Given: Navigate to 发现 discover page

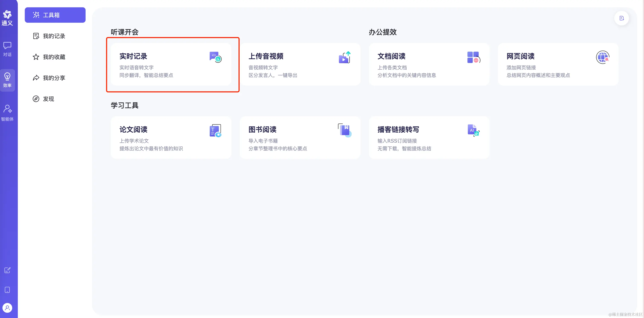Looking at the screenshot, I should 48,99.
